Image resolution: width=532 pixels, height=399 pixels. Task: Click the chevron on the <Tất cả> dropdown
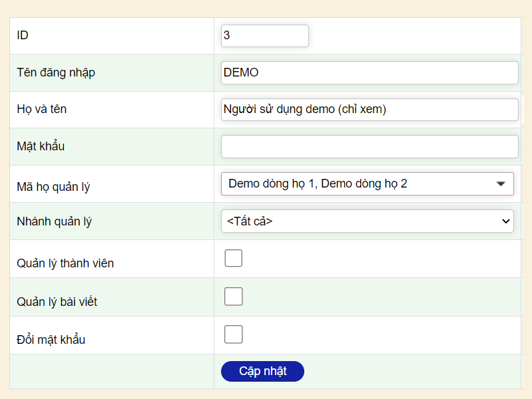(x=505, y=221)
